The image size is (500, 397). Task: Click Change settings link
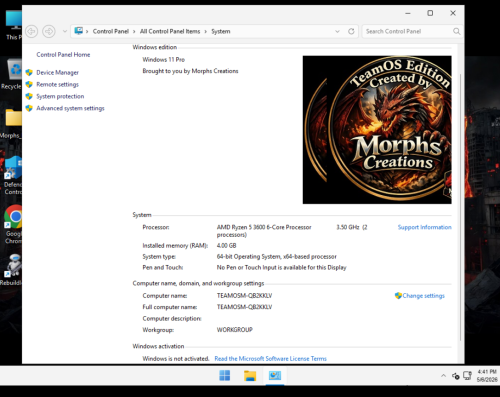click(x=423, y=296)
